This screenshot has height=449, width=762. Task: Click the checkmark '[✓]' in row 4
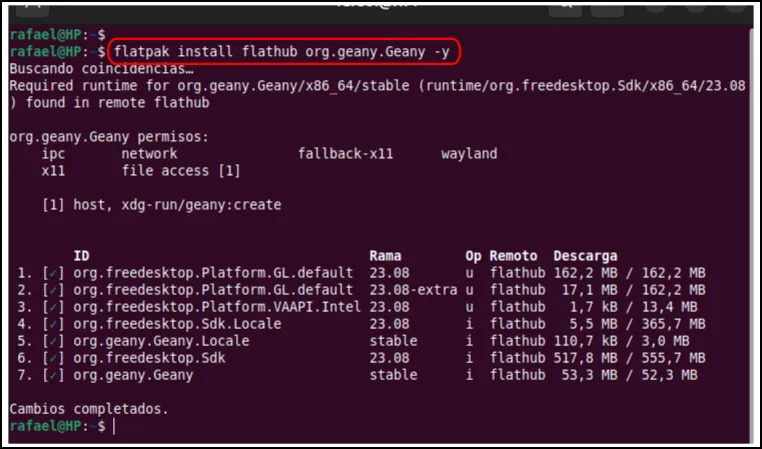point(53,324)
